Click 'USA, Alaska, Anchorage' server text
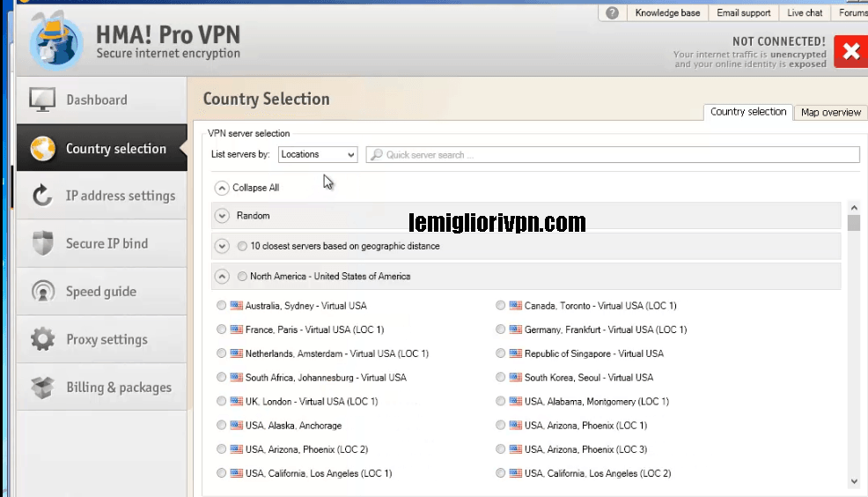Screen dimensions: 868x497 tap(293, 426)
